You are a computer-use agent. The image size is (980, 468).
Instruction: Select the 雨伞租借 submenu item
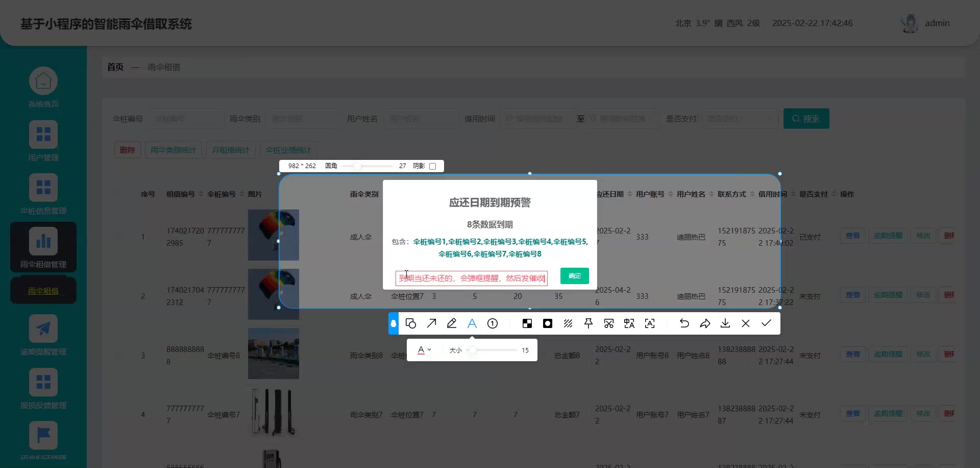(x=43, y=291)
